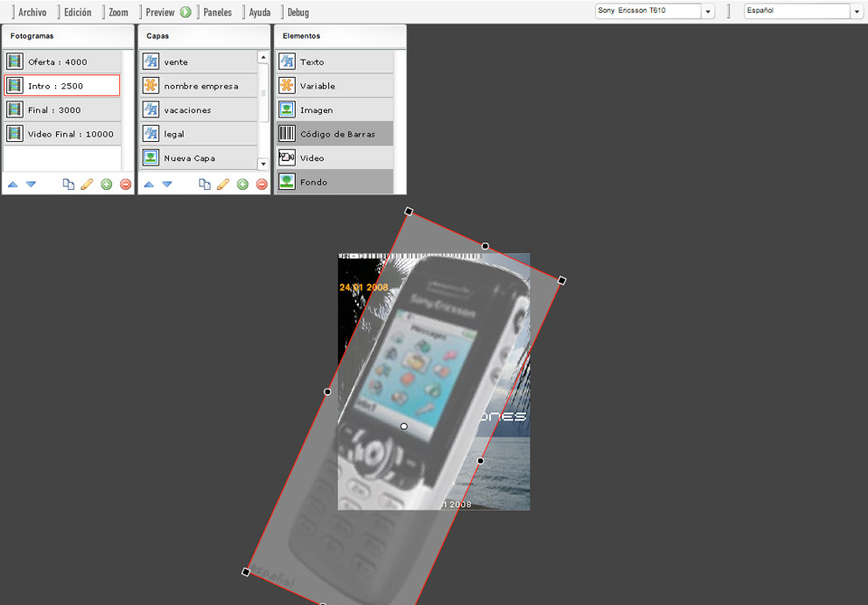This screenshot has height=605, width=868.
Task: Duplicate the selected frame in Fotogramas
Action: pyautogui.click(x=68, y=184)
